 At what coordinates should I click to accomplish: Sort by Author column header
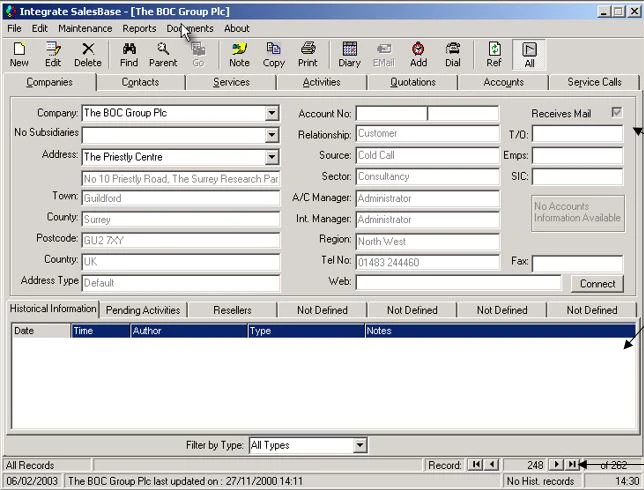coord(189,331)
